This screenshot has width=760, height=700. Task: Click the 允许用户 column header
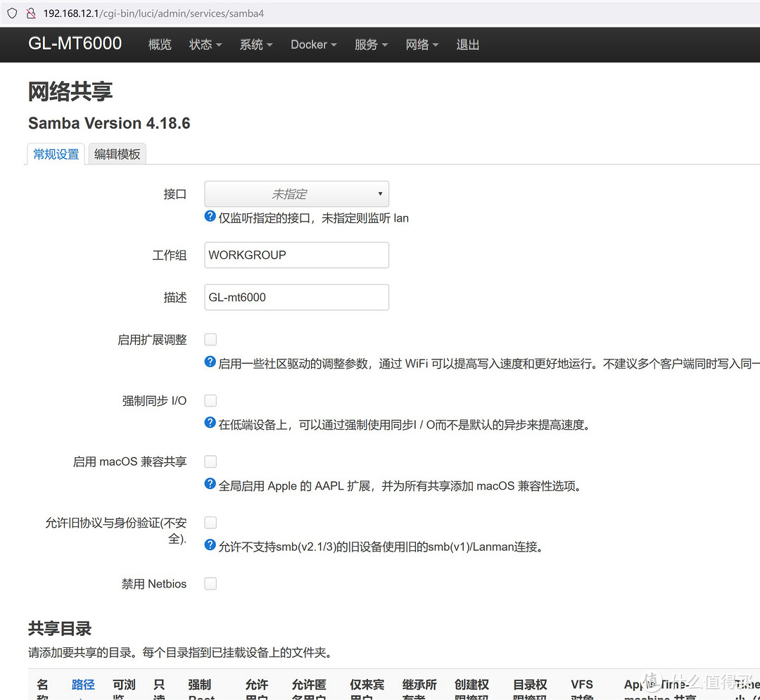point(256,689)
